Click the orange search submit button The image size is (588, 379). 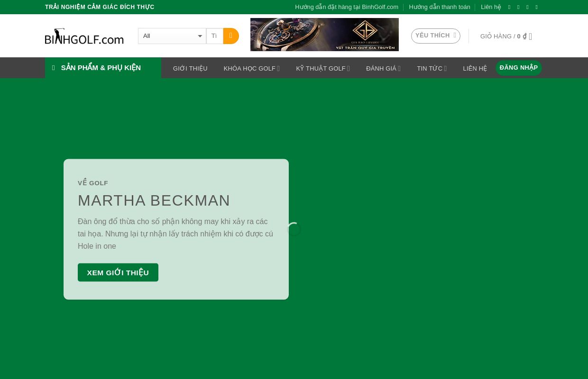[x=231, y=36]
